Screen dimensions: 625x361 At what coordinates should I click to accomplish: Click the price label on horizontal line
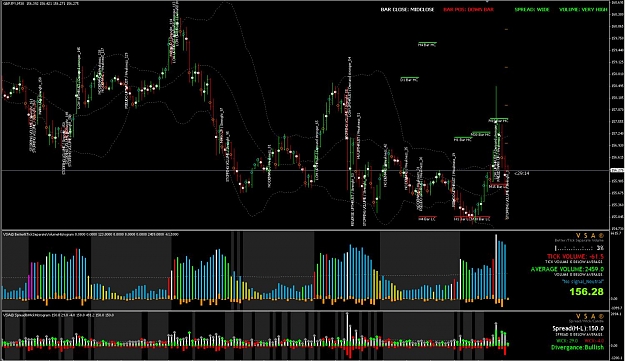[522, 173]
